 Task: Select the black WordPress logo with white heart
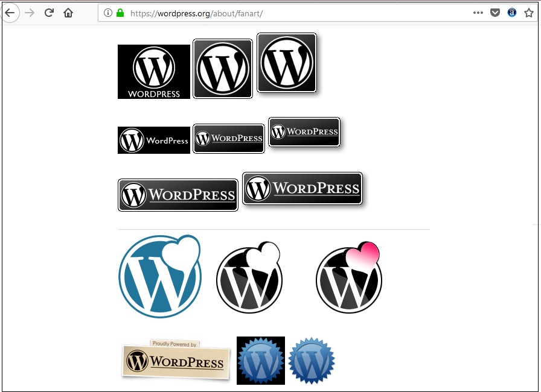coord(249,277)
